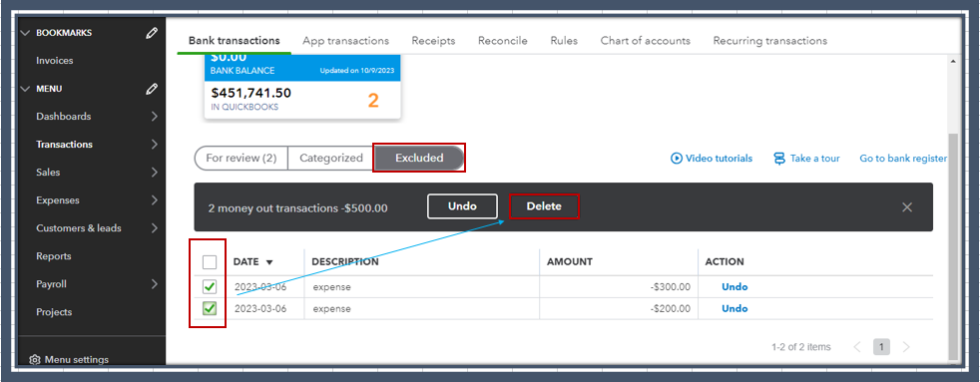Image resolution: width=980 pixels, height=382 pixels.
Task: Undo the -$300.00 expense exclusion
Action: 735,287
